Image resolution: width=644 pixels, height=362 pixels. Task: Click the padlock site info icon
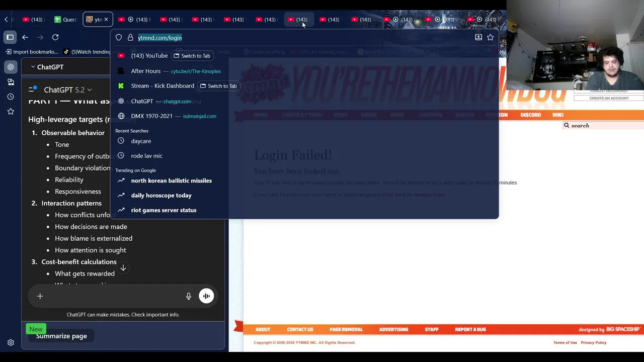click(x=130, y=38)
